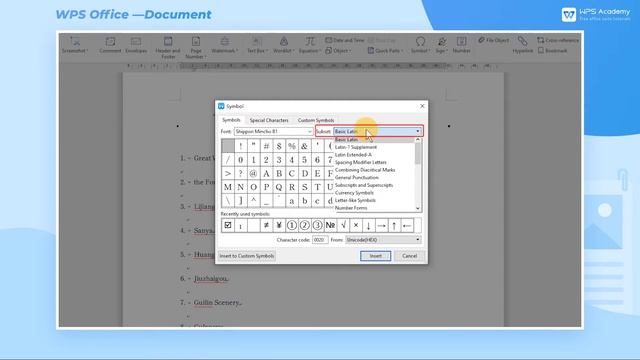The image size is (640, 360).
Task: Select General Punctuation subset
Action: pyautogui.click(x=357, y=178)
